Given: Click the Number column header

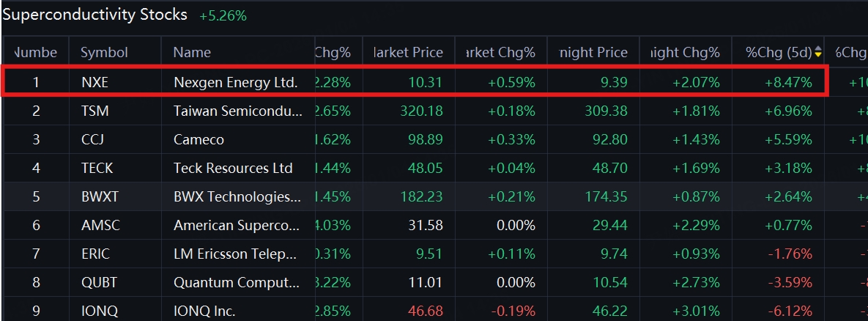Looking at the screenshot, I should (35, 52).
